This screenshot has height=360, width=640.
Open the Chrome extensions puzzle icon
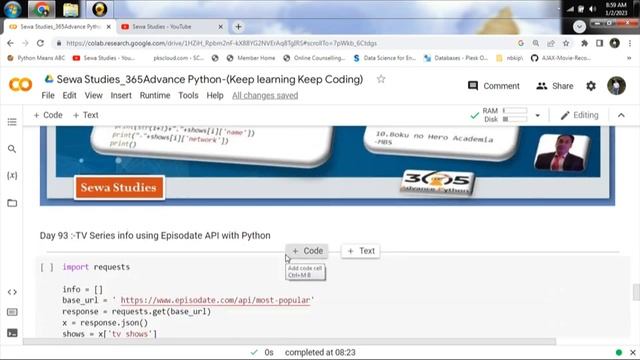(x=584, y=43)
